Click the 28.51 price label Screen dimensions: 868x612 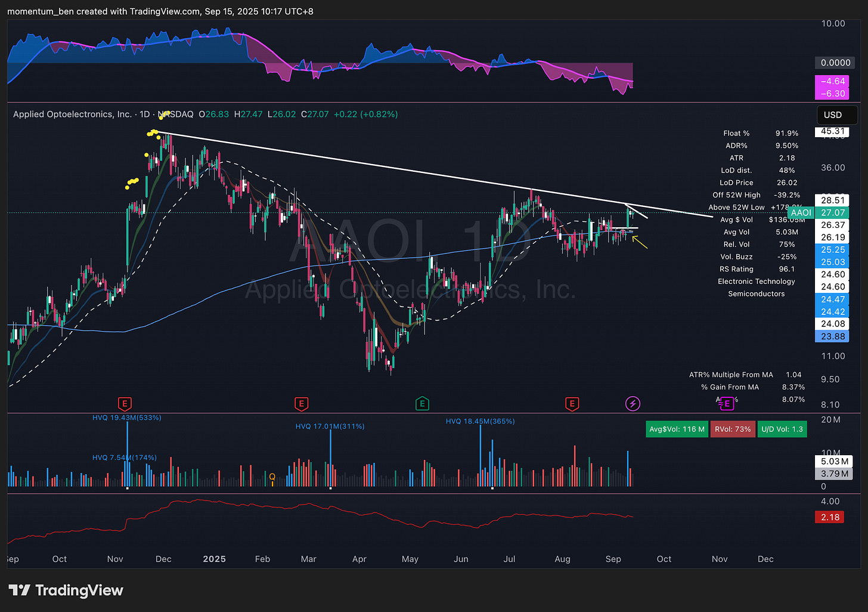point(833,200)
